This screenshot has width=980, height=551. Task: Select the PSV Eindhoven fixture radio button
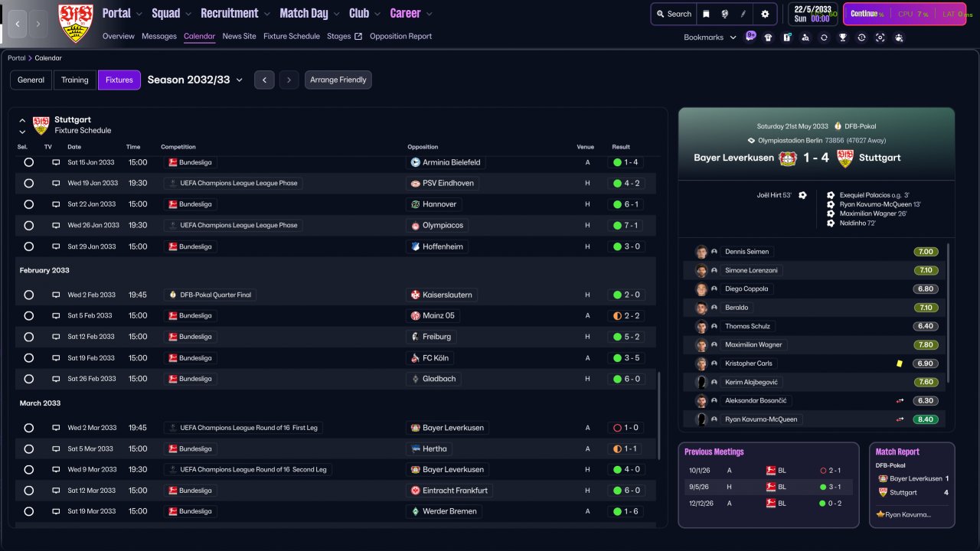[29, 183]
